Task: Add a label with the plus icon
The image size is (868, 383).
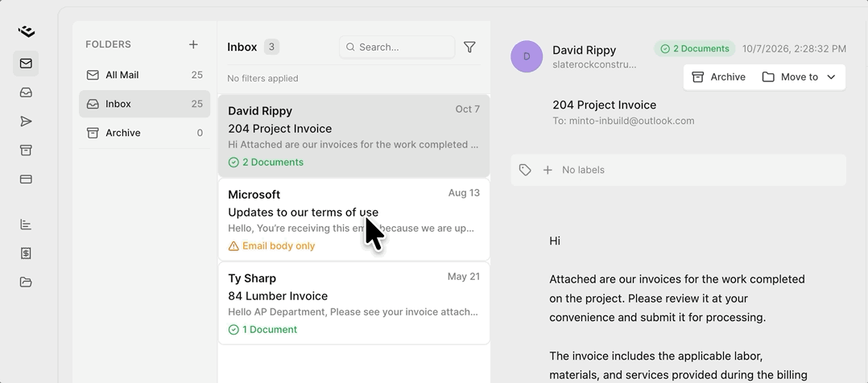Action: (548, 170)
